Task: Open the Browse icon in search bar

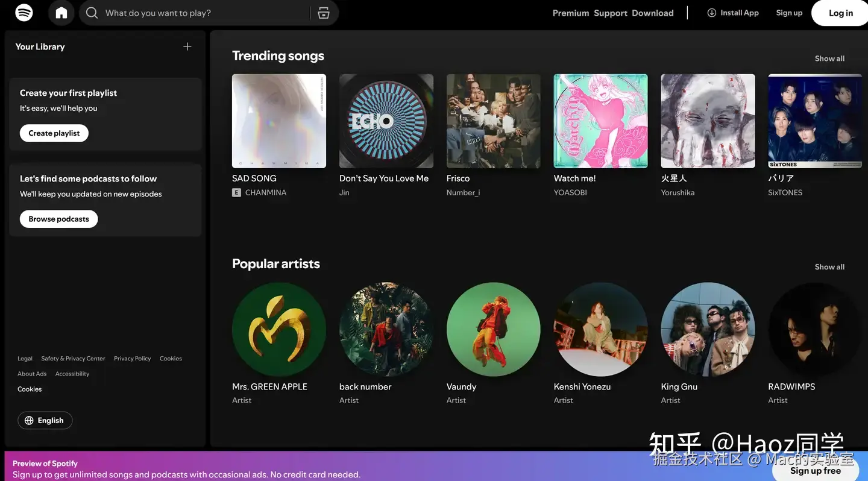Action: point(324,13)
